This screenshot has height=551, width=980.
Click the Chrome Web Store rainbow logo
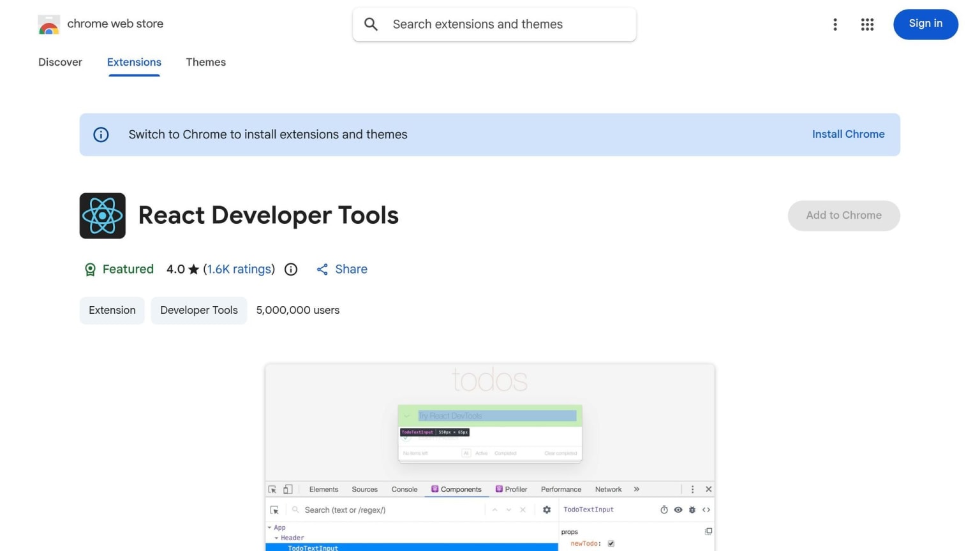(x=49, y=24)
